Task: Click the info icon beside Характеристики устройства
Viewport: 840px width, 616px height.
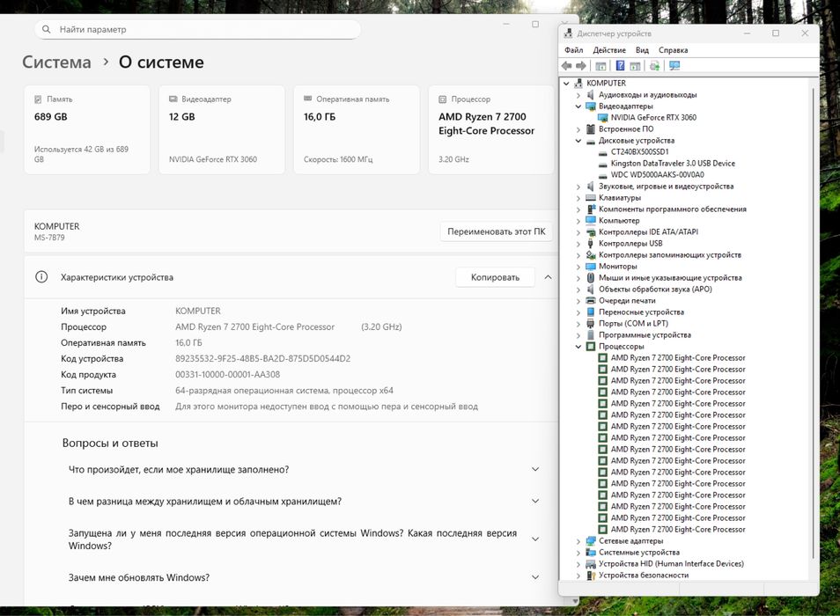Action: click(x=41, y=276)
